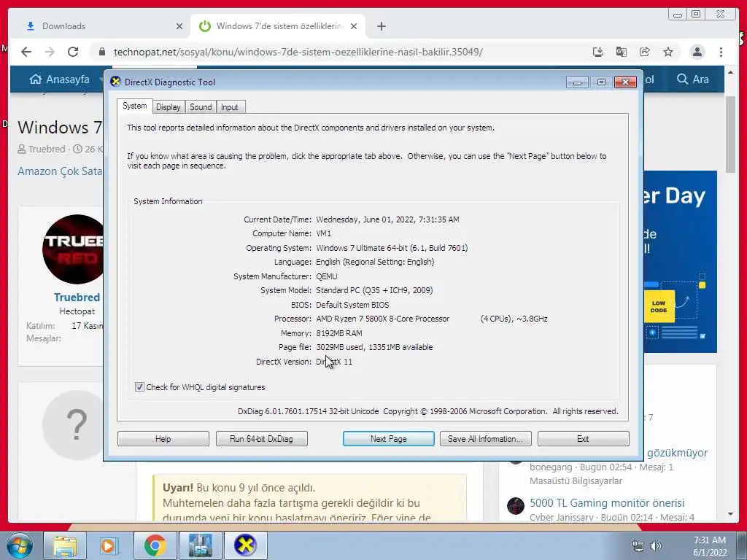This screenshot has width=747, height=560.
Task: Click page scrollbar down arrow
Action: tap(731, 514)
